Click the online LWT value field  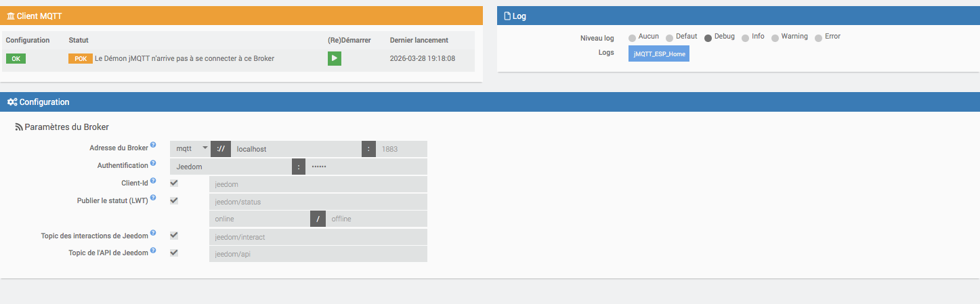259,219
